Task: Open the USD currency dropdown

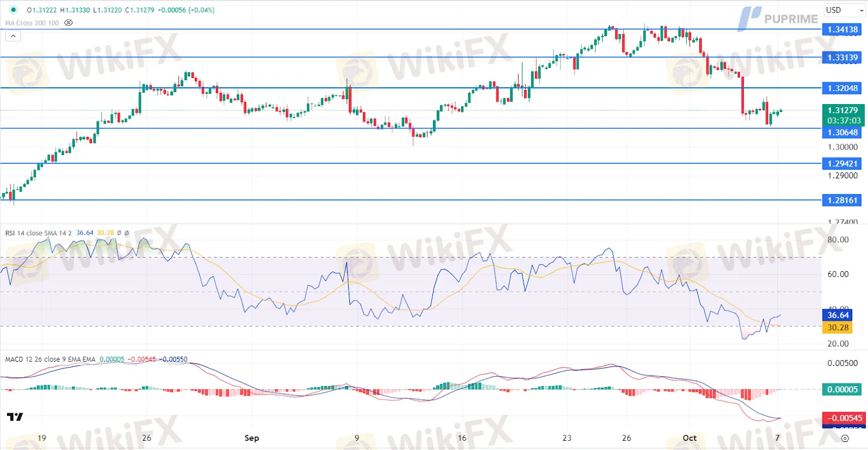Action: tap(845, 10)
